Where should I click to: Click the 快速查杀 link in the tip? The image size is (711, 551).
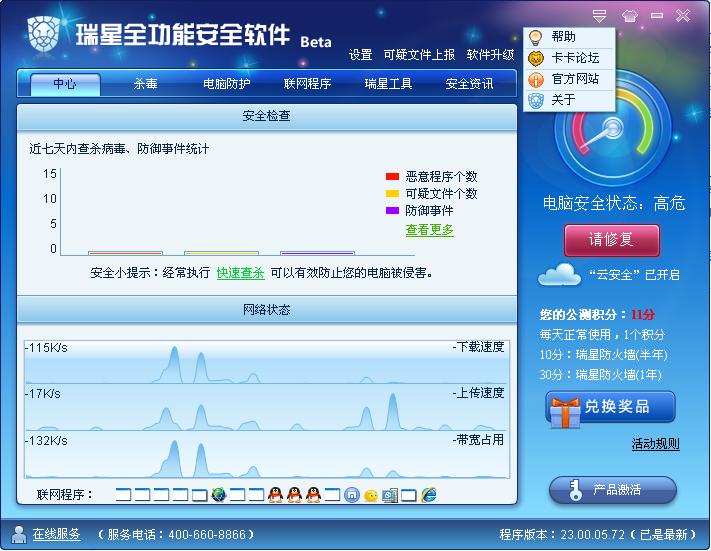[x=240, y=273]
